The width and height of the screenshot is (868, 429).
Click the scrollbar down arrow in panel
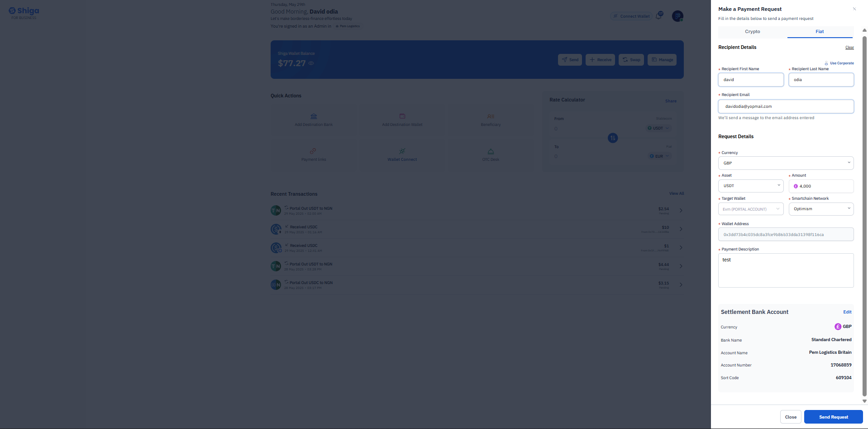coord(864,401)
